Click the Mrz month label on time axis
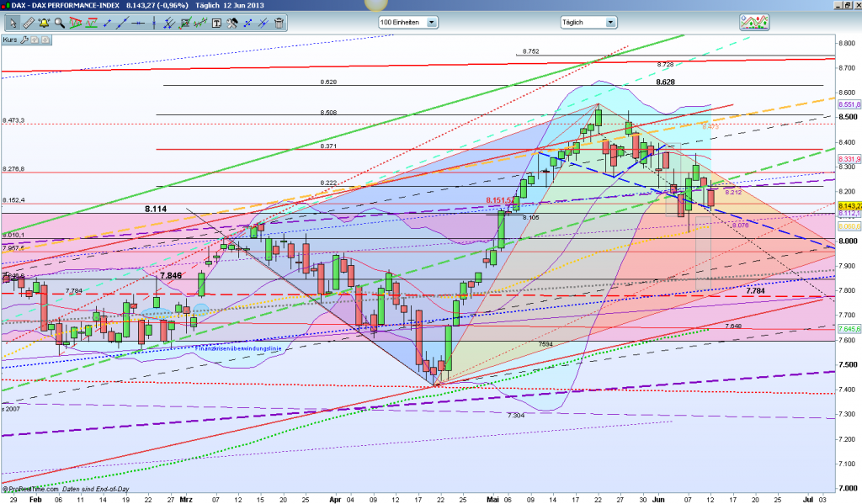 pos(186,500)
